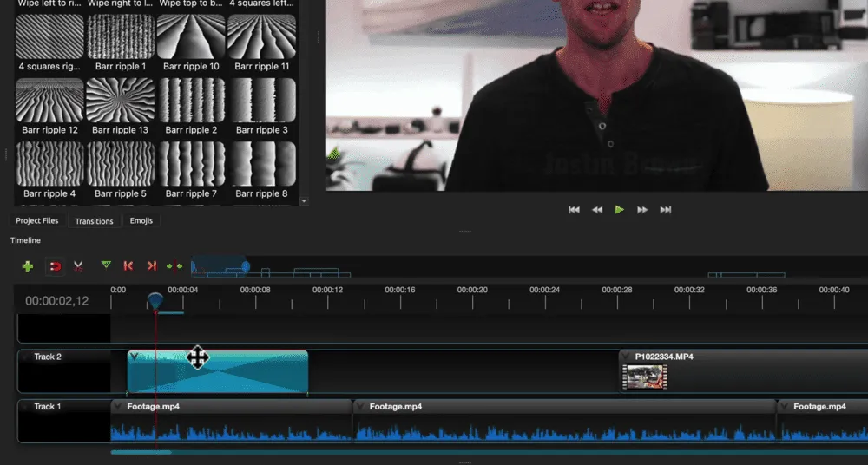
Task: Open the transition clip's dropdown arrow on Track 2
Action: click(x=135, y=357)
